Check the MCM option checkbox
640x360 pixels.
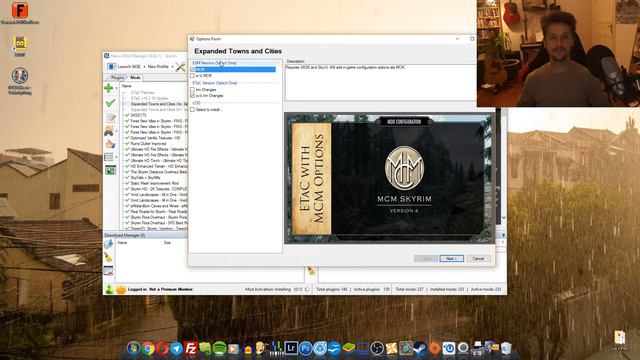pos(193,70)
